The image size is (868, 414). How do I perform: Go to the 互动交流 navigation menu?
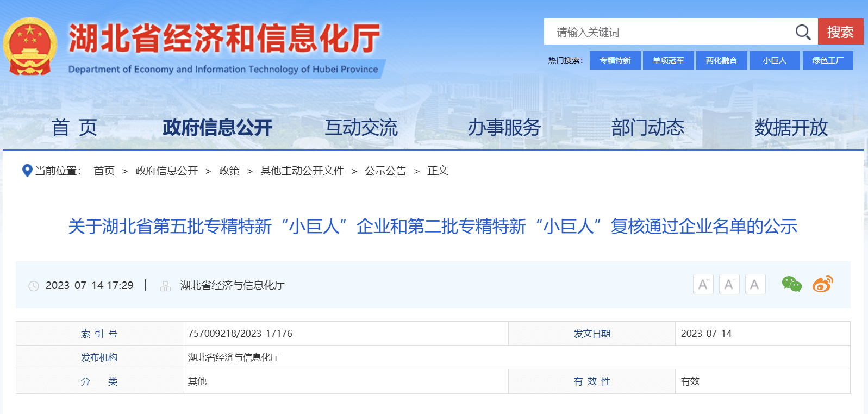[x=361, y=128]
